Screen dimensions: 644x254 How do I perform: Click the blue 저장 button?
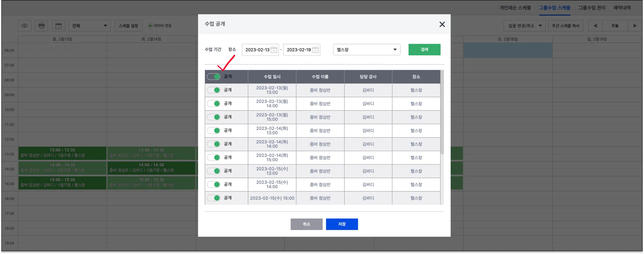coord(342,224)
